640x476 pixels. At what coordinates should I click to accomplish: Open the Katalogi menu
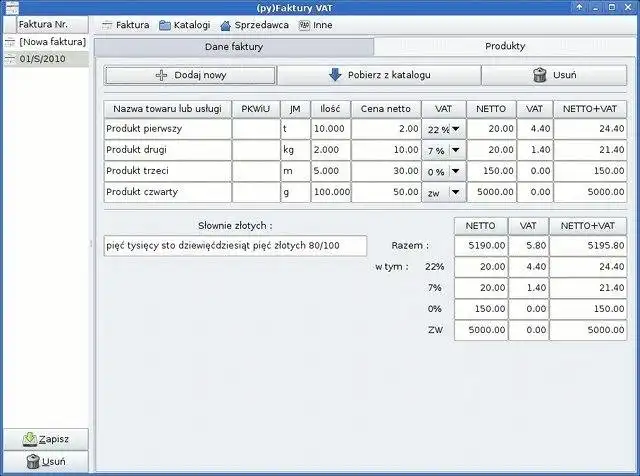pos(184,25)
